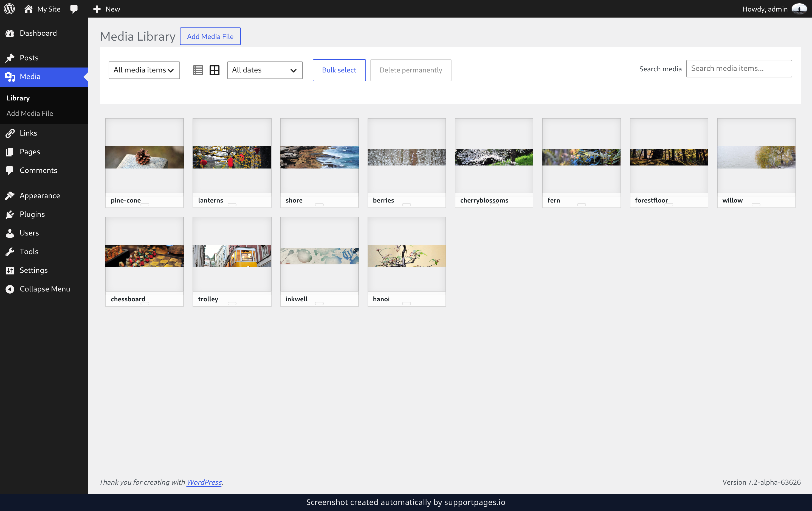Click the Add Media File button
The height and width of the screenshot is (511, 812).
click(210, 36)
